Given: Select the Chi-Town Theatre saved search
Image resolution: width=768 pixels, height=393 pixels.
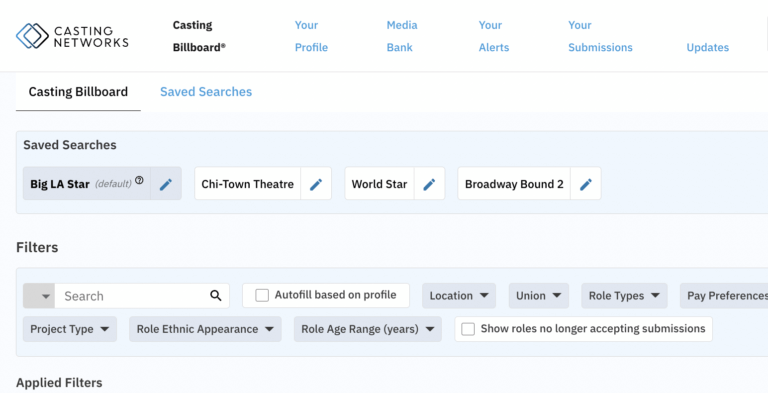Looking at the screenshot, I should click(x=247, y=184).
